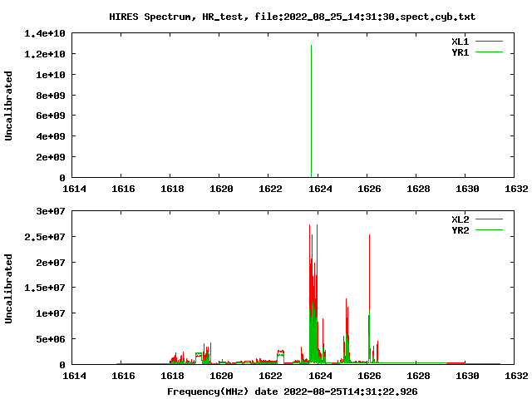Click the 1620 tick label under top plot
The width and height of the screenshot is (532, 399).
click(222, 189)
